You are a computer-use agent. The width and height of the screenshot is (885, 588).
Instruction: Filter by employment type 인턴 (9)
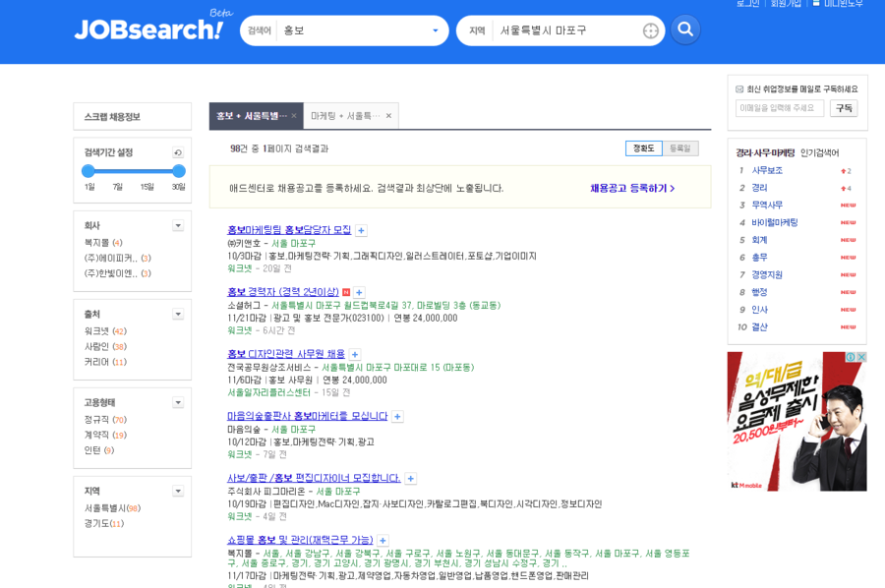(99, 450)
